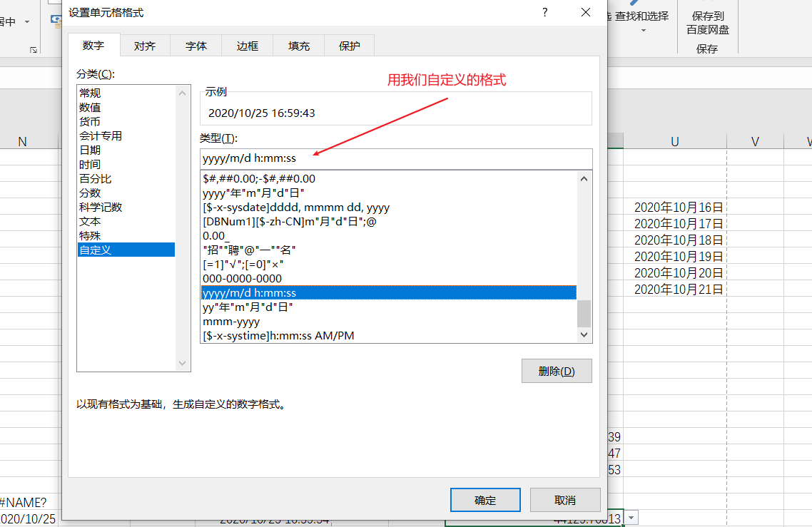
Task: Click 保存到百度网盘 in the ribbon
Action: click(x=707, y=24)
